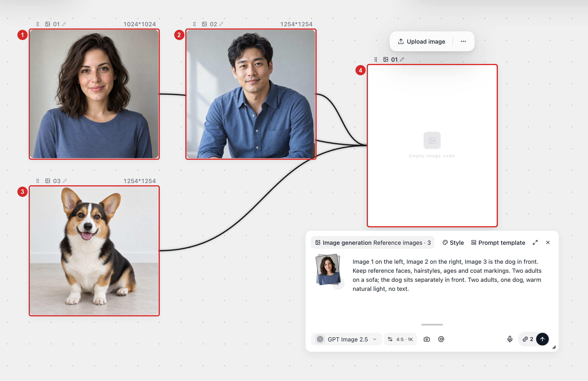588x381 pixels.
Task: Click the camera icon in prompt bar
Action: [427, 339]
